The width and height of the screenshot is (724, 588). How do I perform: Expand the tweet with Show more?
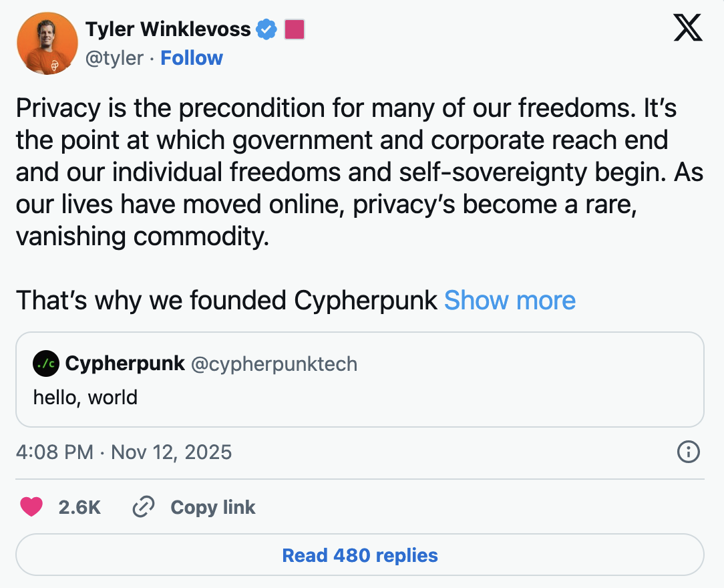[510, 301]
